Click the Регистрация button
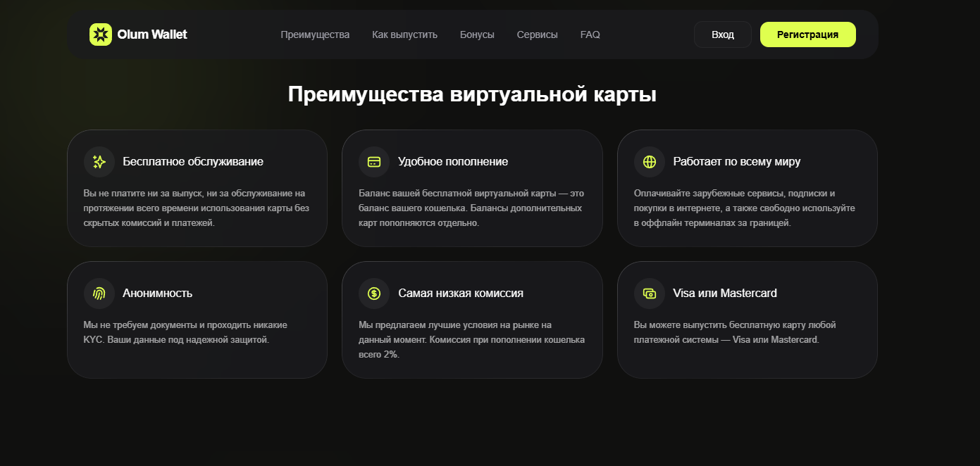The image size is (980, 466). click(808, 34)
